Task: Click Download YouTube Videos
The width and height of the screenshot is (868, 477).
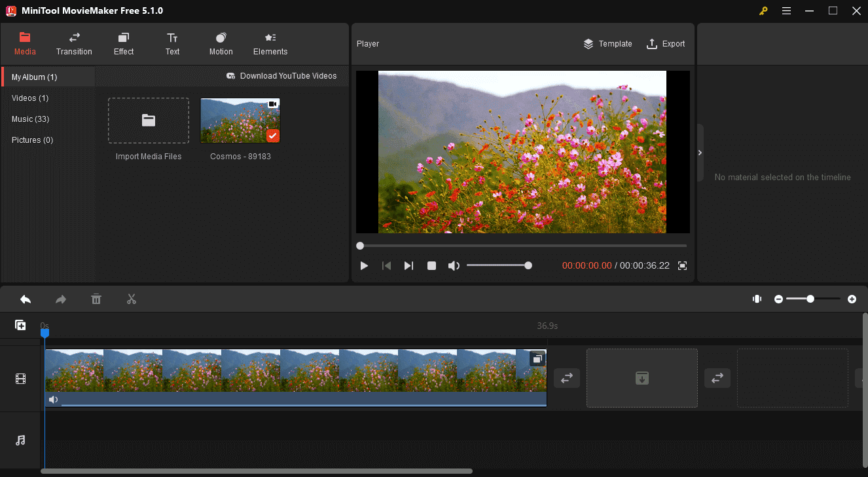Action: [x=281, y=76]
